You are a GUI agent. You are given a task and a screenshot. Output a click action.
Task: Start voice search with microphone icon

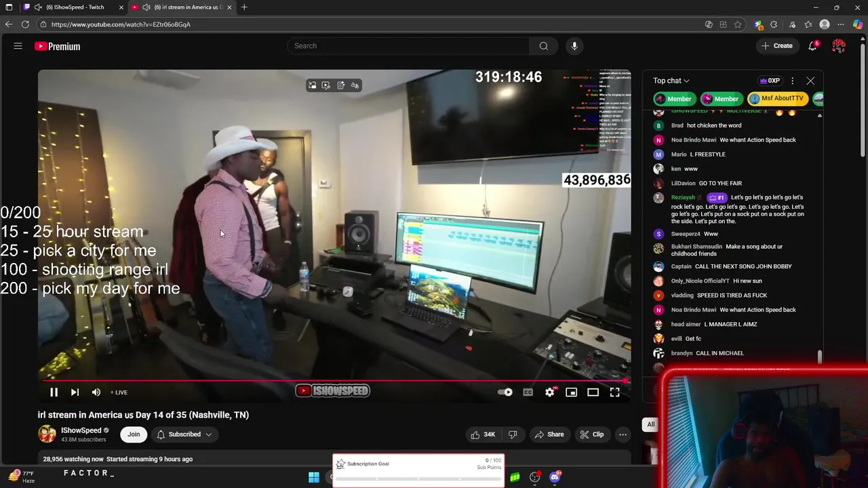(574, 46)
